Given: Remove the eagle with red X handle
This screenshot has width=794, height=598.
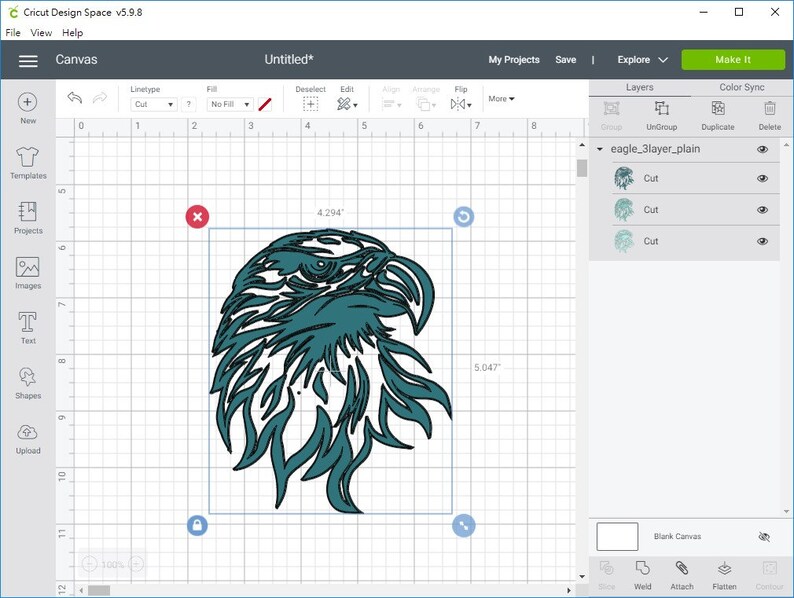Looking at the screenshot, I should coord(197,217).
